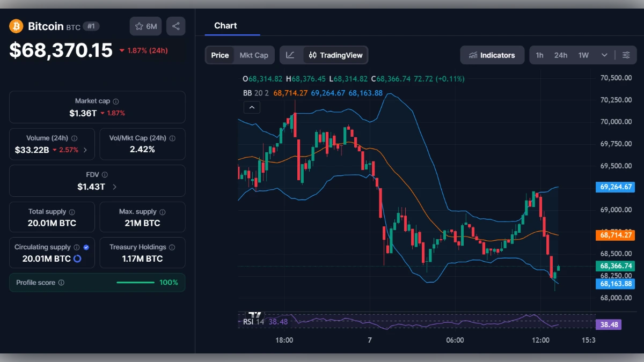Toggle the Price/Mkt Cap switch to Mkt Cap
This screenshot has width=644, height=362.
[254, 55]
